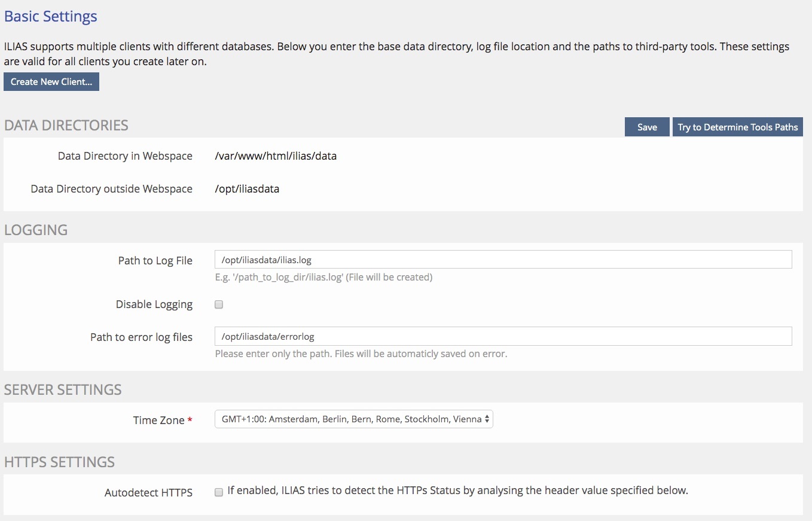Click the Create New Client button
Screen dimensions: 812x521
coord(51,82)
